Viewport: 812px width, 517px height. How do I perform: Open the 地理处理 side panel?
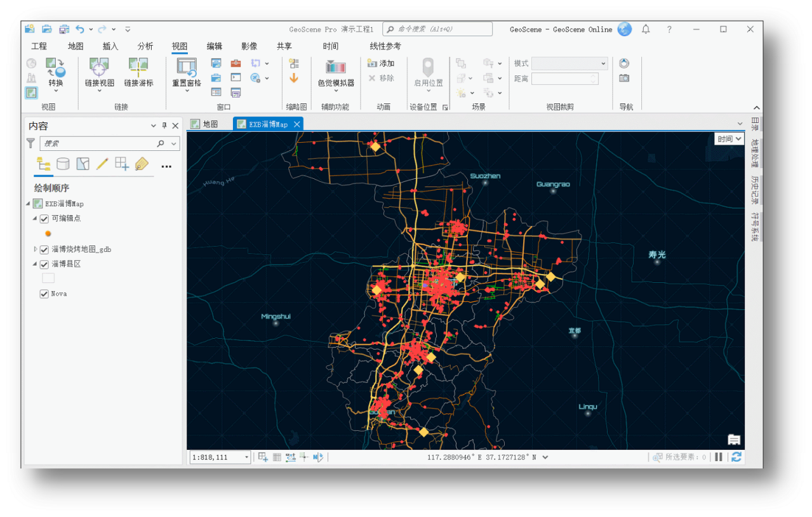tap(755, 152)
